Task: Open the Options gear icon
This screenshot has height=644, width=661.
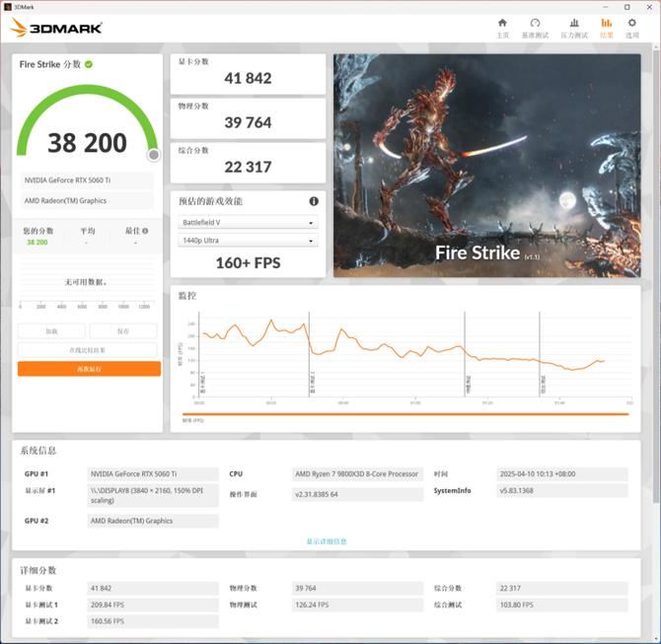Action: tap(632, 24)
